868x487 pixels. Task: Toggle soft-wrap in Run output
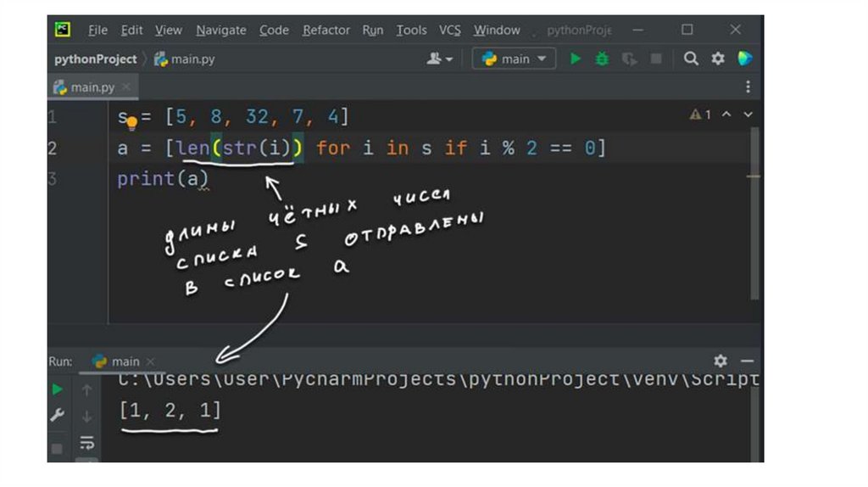(87, 443)
